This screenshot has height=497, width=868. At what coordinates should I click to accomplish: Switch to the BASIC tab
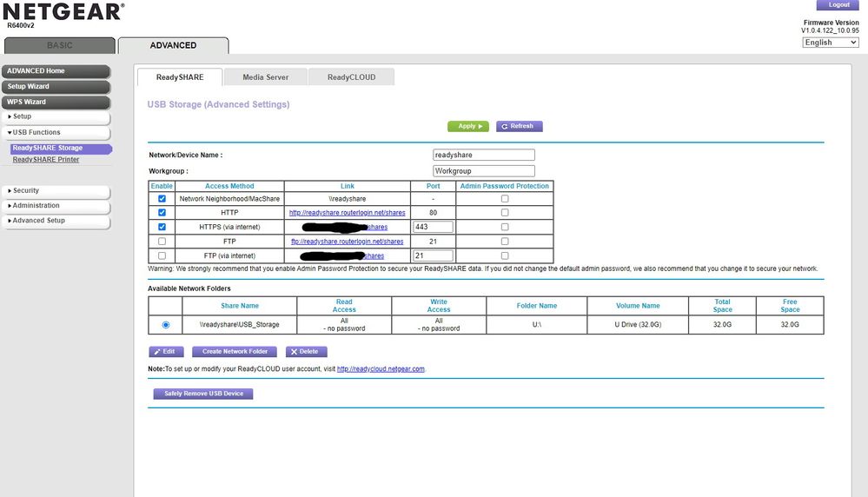59,45
